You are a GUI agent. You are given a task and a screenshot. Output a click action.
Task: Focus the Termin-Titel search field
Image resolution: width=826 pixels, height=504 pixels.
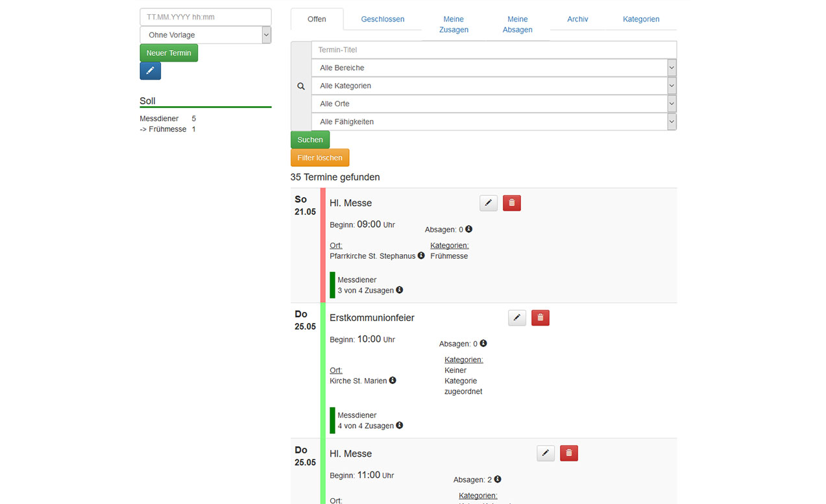point(493,50)
